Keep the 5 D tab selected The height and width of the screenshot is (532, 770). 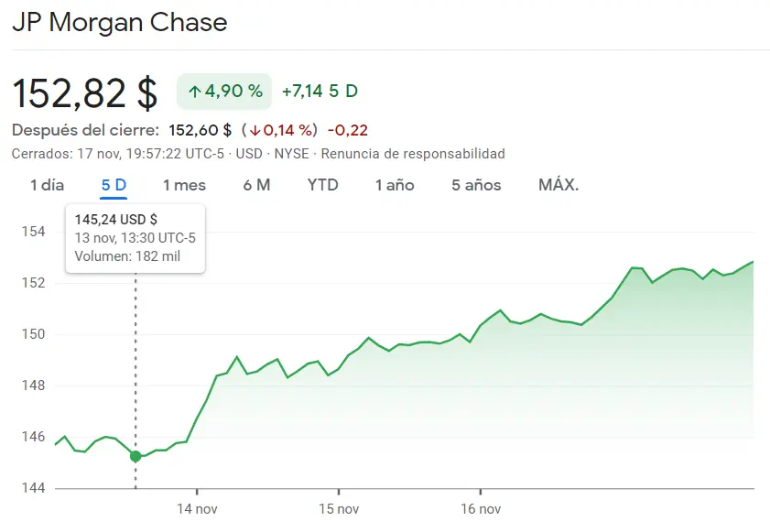coord(113,185)
